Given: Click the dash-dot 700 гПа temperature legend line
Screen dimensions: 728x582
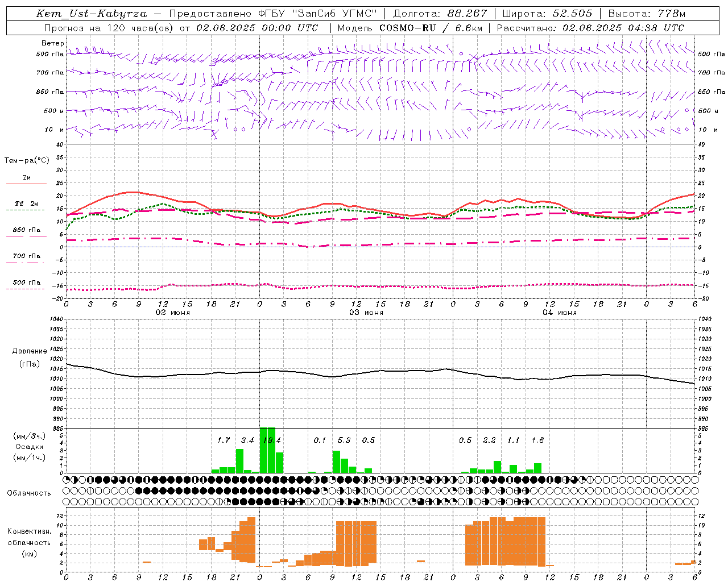Looking at the screenshot, I should (x=25, y=263).
